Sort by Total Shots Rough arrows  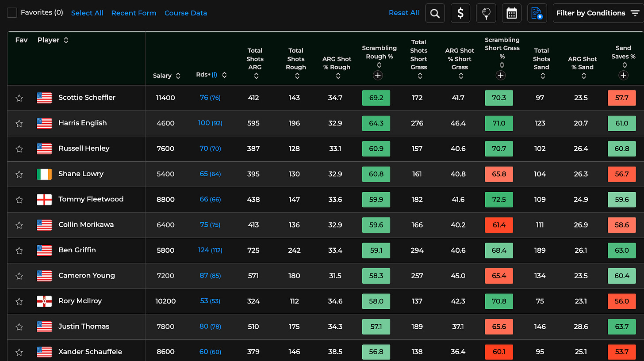coord(297,76)
